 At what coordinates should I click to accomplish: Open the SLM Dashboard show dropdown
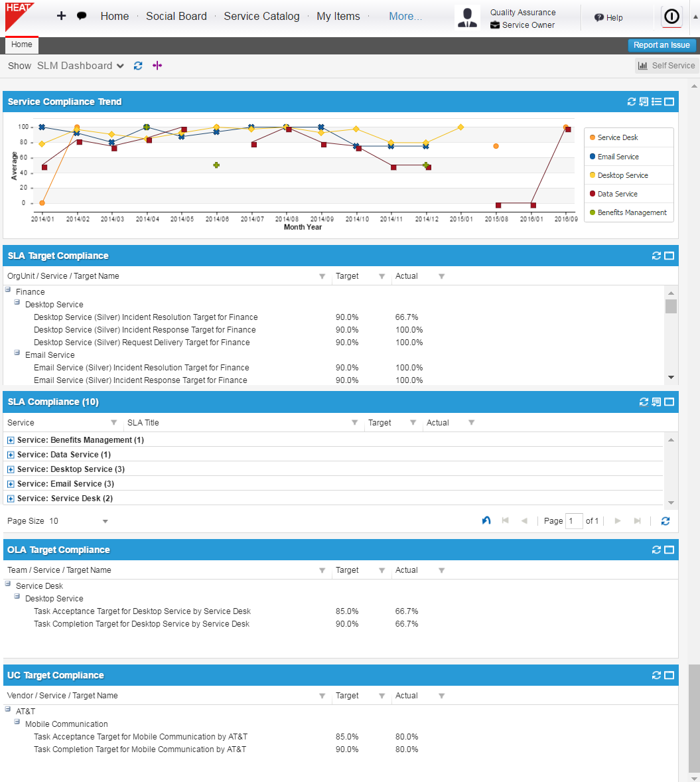[x=80, y=66]
